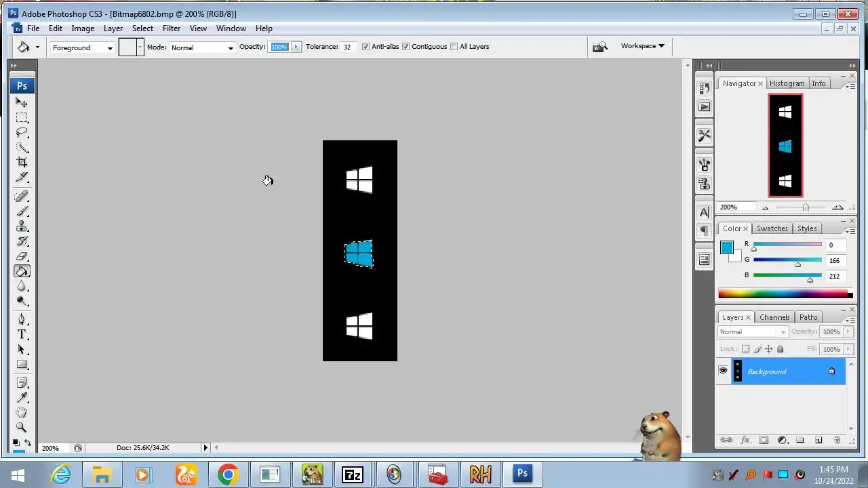The height and width of the screenshot is (488, 868).
Task: Select the Path Selection tool
Action: click(x=22, y=349)
